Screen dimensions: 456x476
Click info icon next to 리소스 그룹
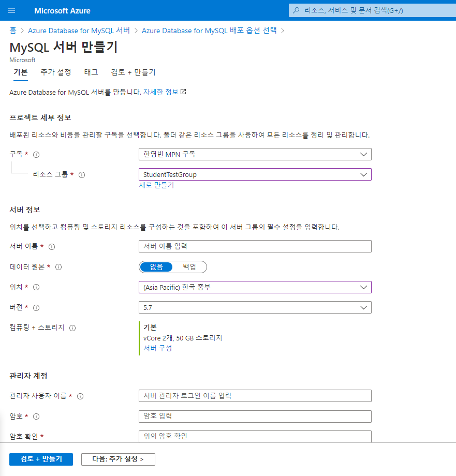coord(81,175)
